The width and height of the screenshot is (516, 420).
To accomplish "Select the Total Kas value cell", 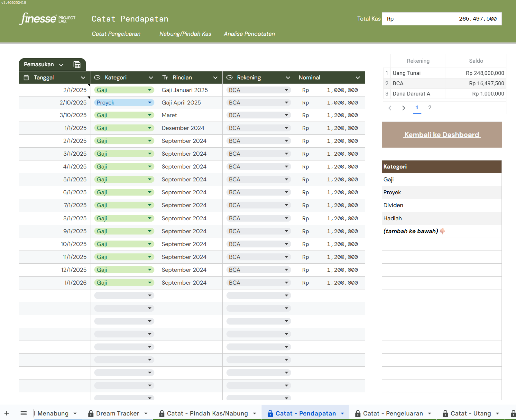I will click(x=441, y=19).
